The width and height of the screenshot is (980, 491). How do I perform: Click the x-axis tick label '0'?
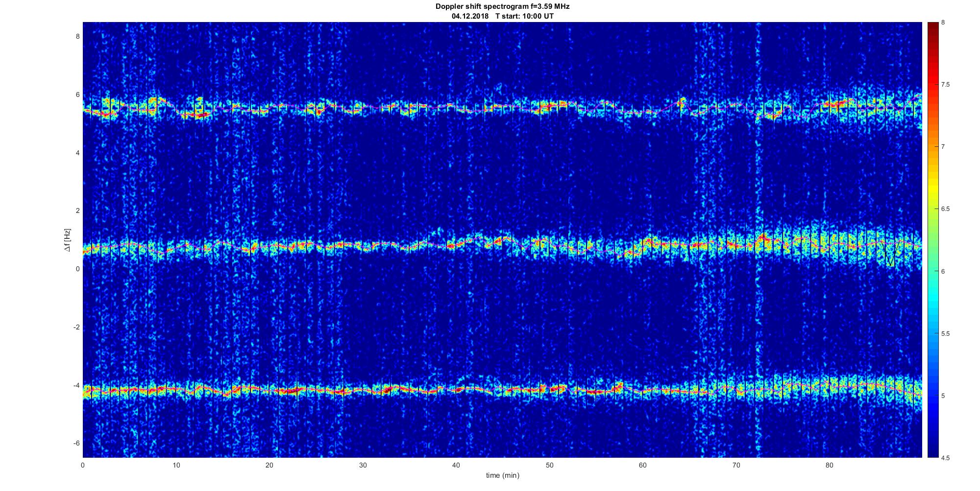[83, 466]
